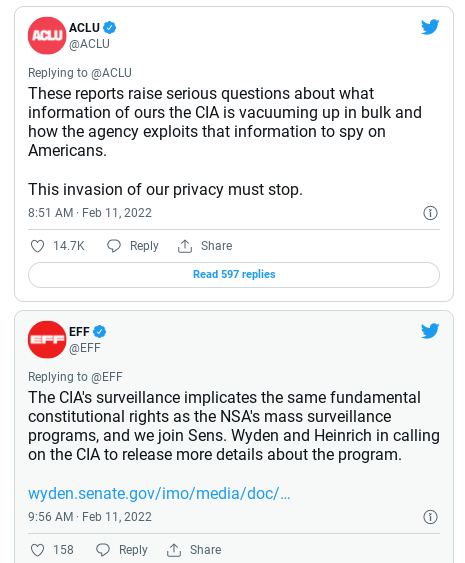Like the EFF tweet with heart icon
This screenshot has width=465, height=563.
(37, 550)
